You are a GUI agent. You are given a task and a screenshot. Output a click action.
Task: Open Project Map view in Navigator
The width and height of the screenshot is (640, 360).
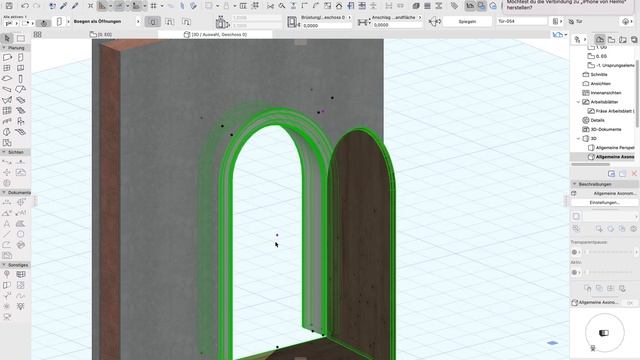600,39
